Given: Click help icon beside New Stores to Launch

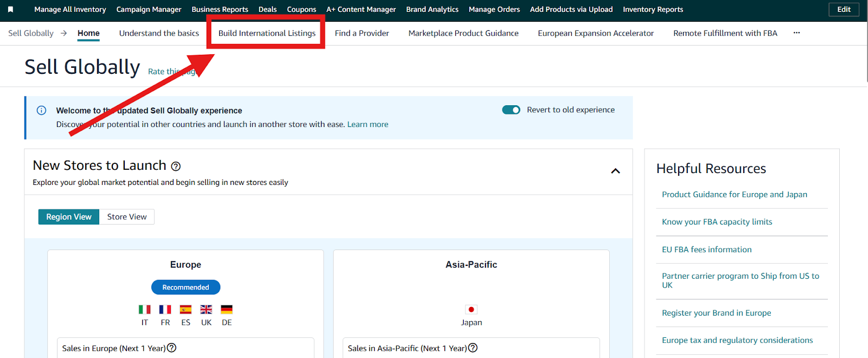Looking at the screenshot, I should 176,167.
